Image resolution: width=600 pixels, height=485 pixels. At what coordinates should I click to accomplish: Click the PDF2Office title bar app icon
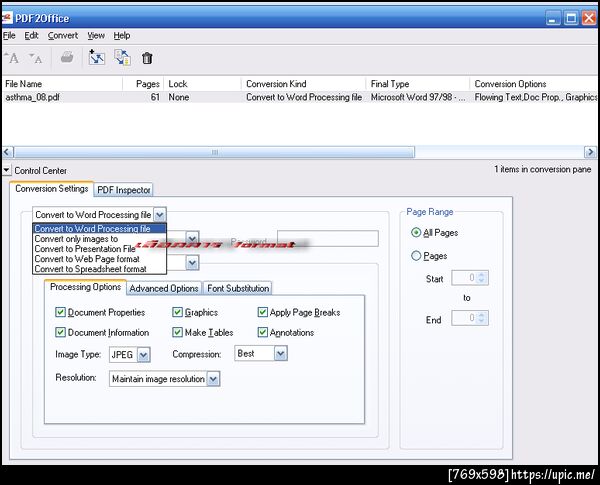(7, 18)
